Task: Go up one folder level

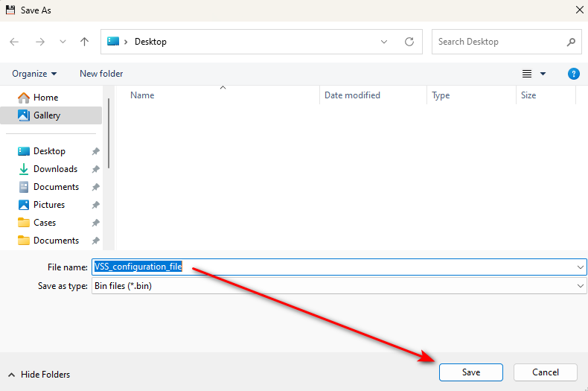Action: 84,42
